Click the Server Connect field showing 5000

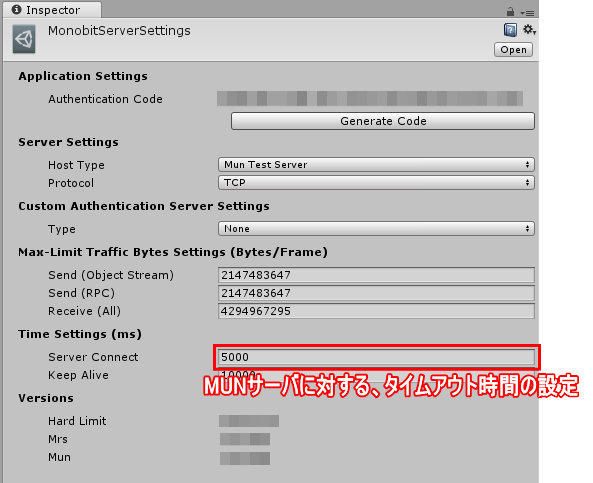[376, 357]
